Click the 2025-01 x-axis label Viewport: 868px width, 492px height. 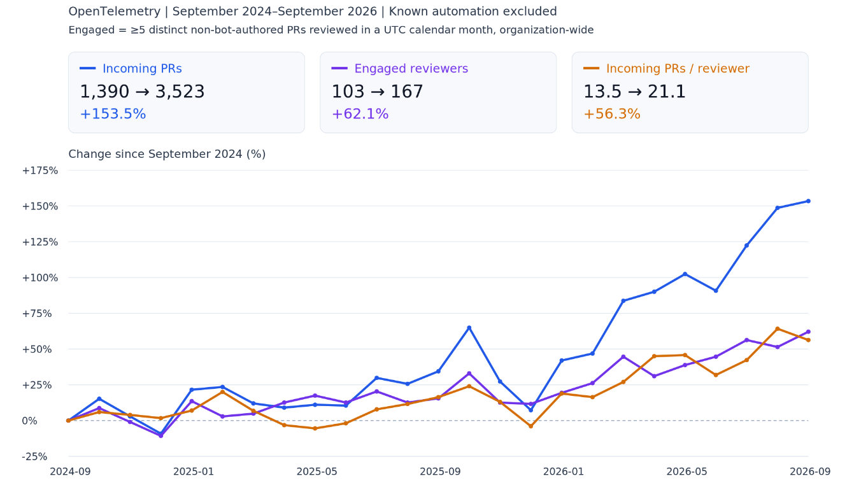pos(194,472)
